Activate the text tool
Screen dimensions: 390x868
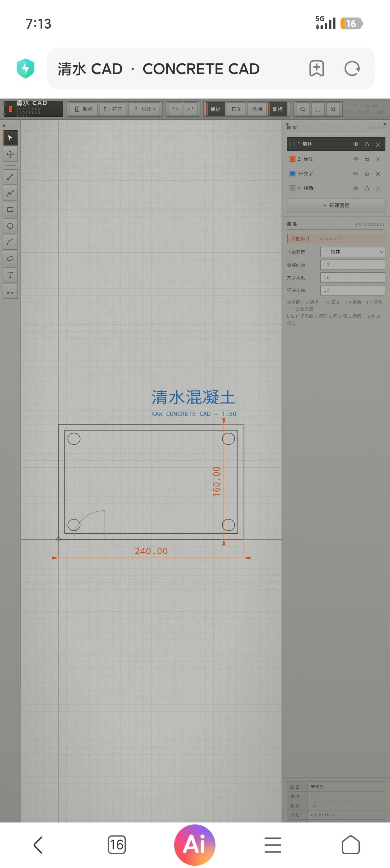(x=10, y=275)
